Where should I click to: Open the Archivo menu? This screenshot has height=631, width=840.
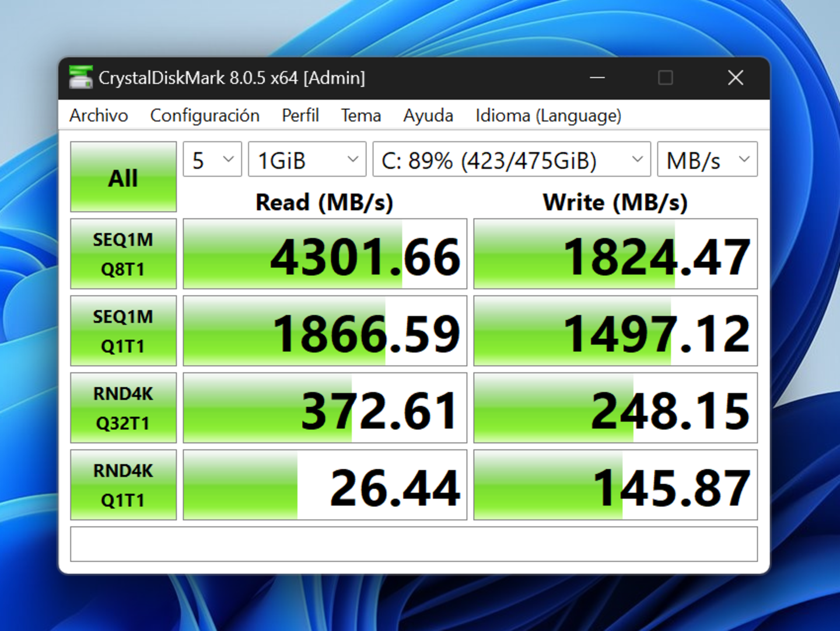(x=99, y=115)
